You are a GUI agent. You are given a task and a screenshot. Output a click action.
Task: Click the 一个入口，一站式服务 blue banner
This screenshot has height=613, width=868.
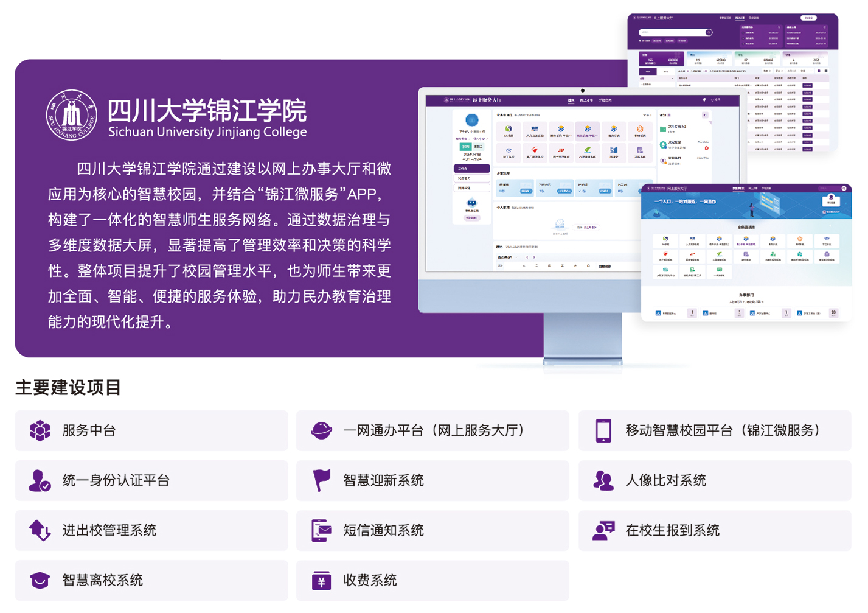(x=746, y=205)
